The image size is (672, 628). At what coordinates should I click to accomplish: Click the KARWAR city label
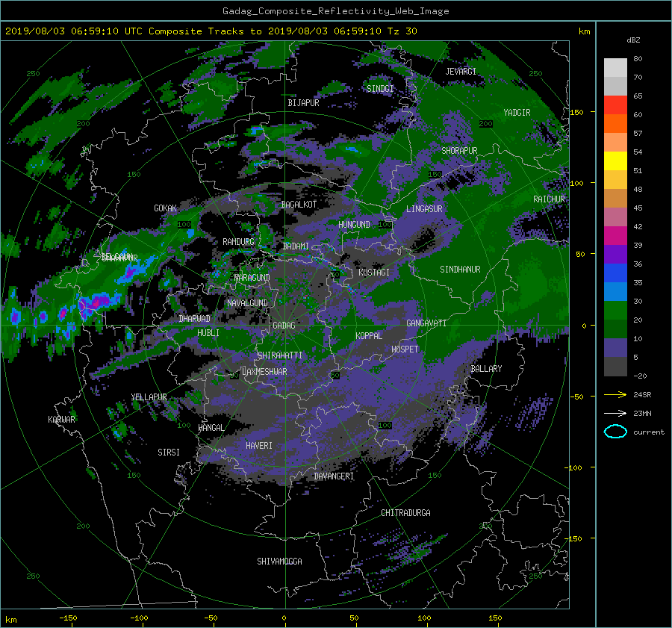pyautogui.click(x=61, y=420)
